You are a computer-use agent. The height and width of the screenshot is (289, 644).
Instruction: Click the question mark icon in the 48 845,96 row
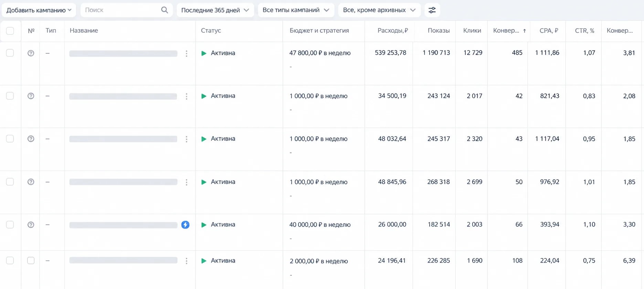(31, 182)
